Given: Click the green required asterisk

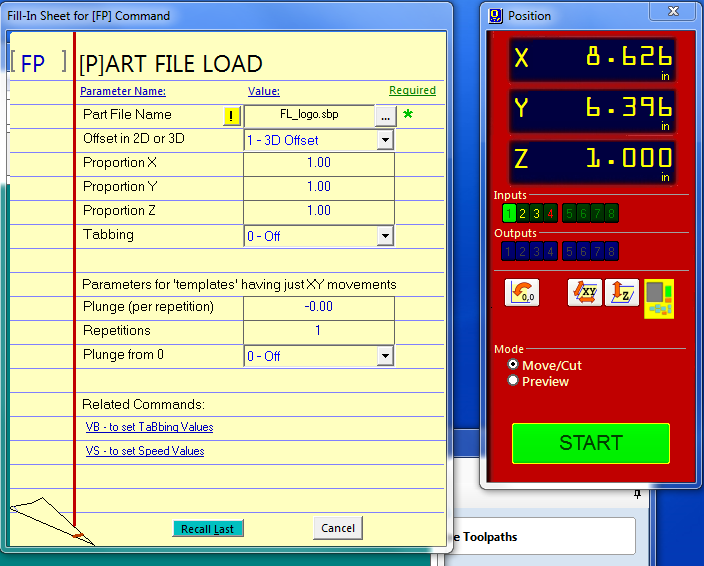Looking at the screenshot, I should click(x=408, y=114).
